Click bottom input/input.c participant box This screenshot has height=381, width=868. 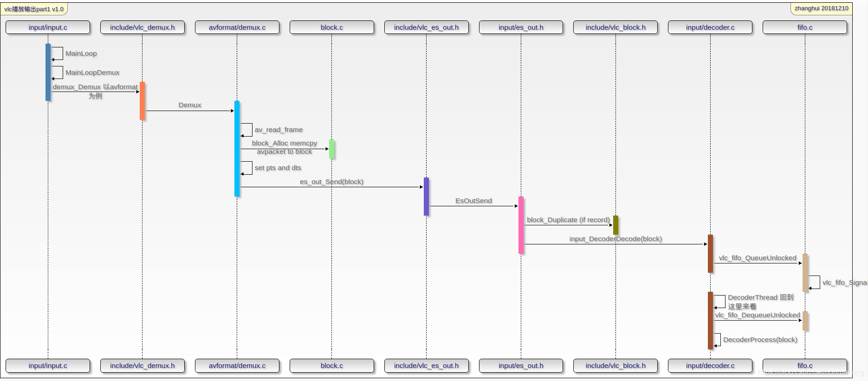click(48, 366)
